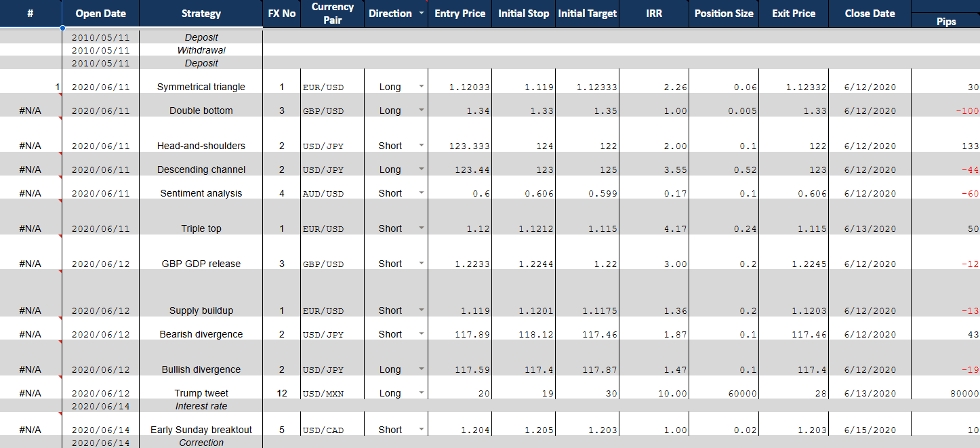Click the position size cell 60000

[724, 388]
